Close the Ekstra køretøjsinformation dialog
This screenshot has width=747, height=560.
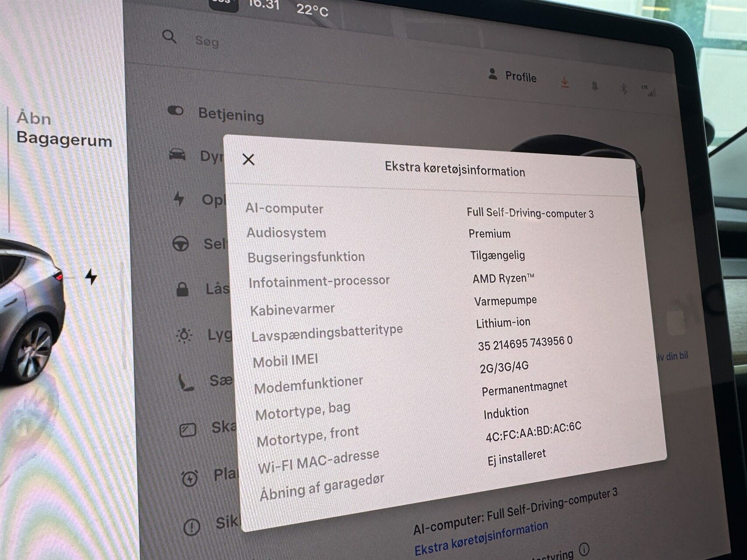248,160
